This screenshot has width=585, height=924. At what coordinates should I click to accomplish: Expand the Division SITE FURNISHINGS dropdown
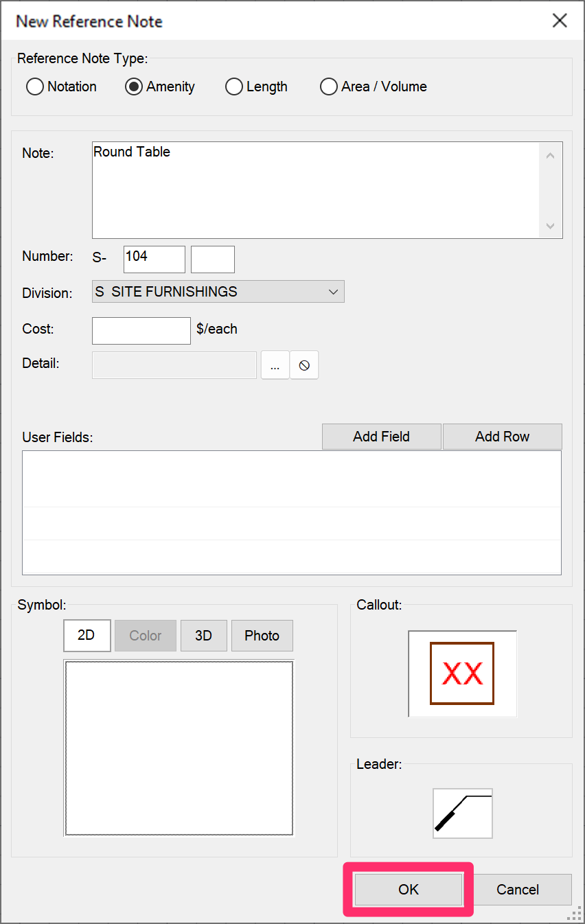point(218,292)
